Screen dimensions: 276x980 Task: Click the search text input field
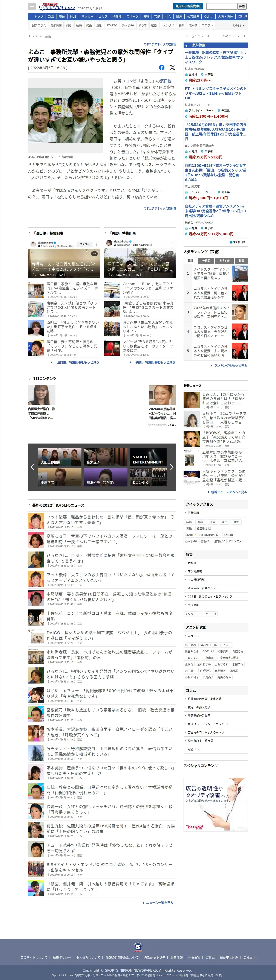(222, 6)
